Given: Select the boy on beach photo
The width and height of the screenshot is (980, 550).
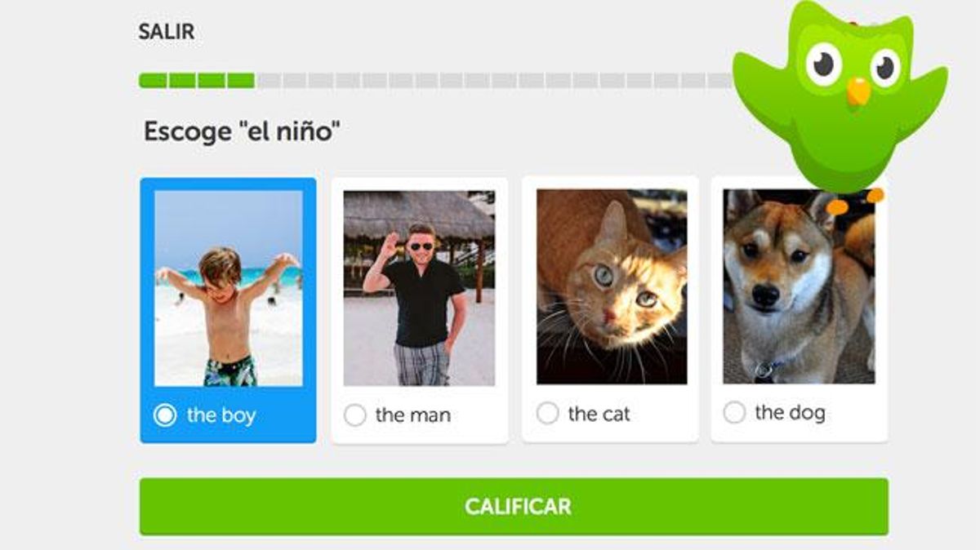Looking at the screenshot, I should (229, 288).
